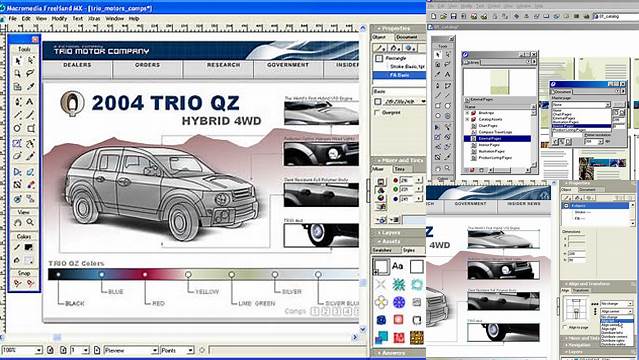Viewport: 639px width, 360px height.
Task: Choose the Eyedropper tool
Action: (x=30, y=87)
